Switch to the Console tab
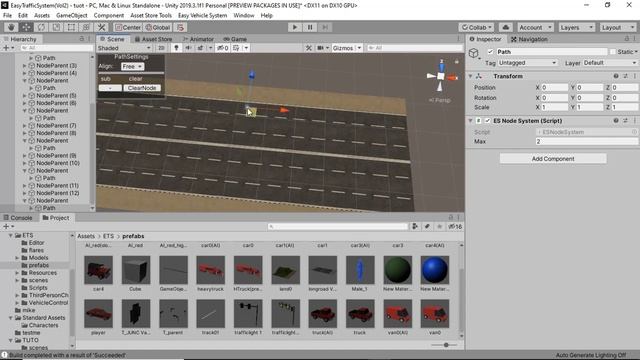Screen dimensions: 640x360 coord(18,218)
